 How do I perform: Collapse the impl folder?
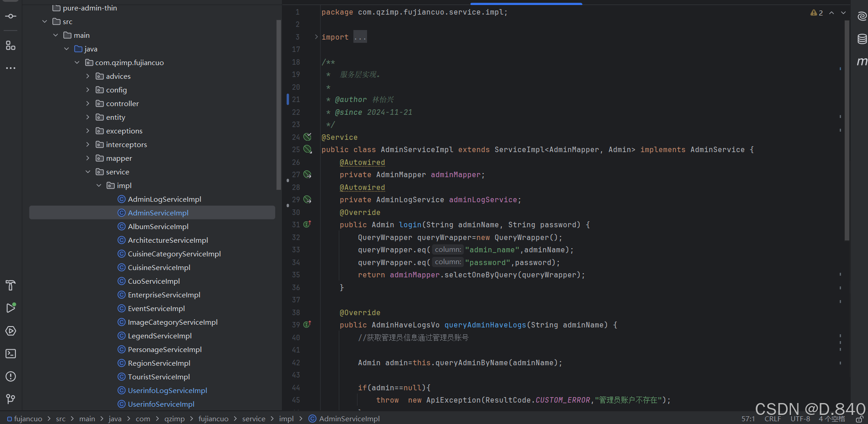click(x=98, y=185)
